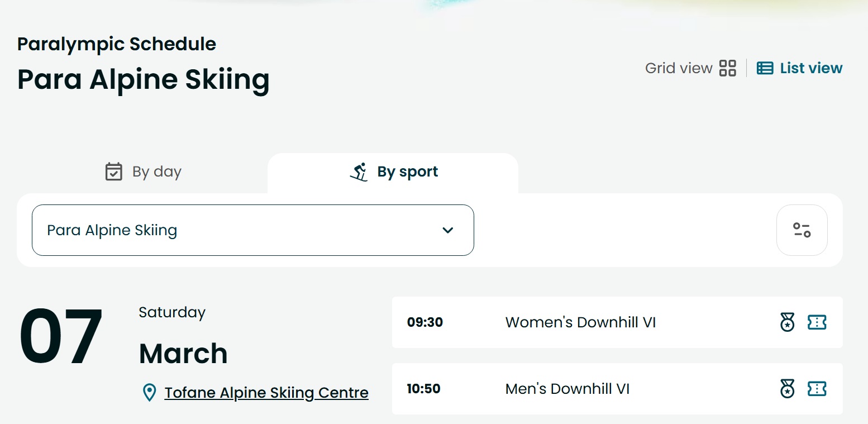The width and height of the screenshot is (868, 424).
Task: Click ticket icon for Women's Downhill VI
Action: (817, 322)
